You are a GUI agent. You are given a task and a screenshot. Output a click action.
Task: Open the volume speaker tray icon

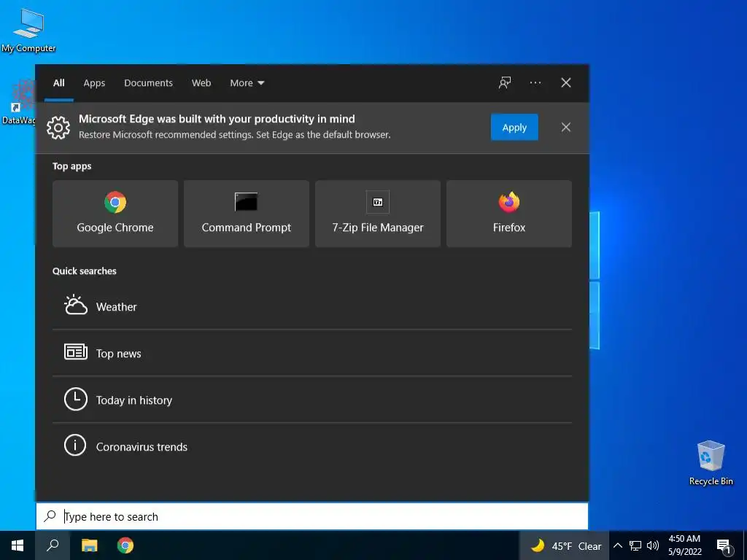point(653,545)
